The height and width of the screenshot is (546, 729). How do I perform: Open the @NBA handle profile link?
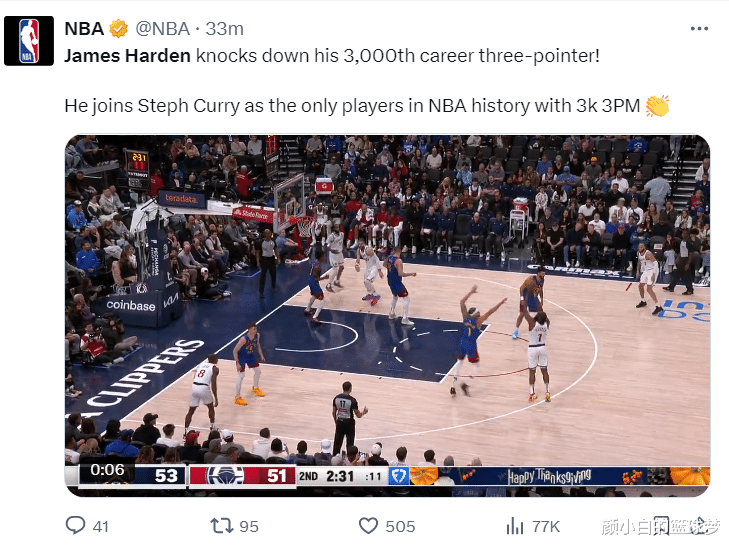tap(163, 29)
